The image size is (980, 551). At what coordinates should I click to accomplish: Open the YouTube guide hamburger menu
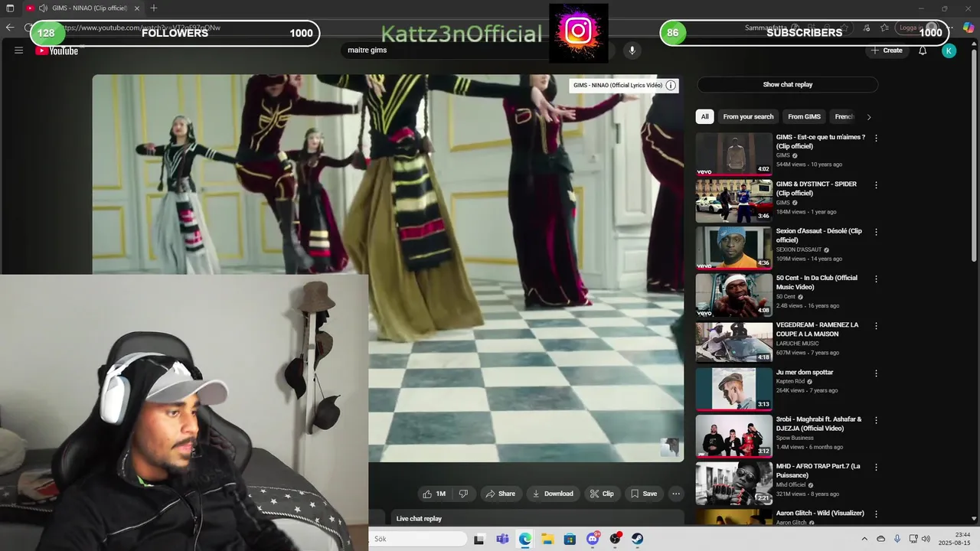coord(18,51)
